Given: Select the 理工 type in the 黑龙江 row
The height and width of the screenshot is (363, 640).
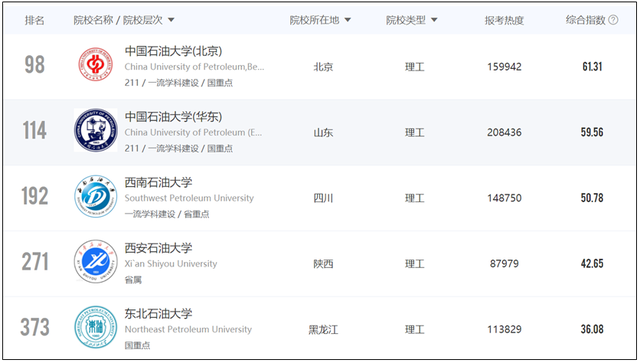Looking at the screenshot, I should (x=415, y=330).
